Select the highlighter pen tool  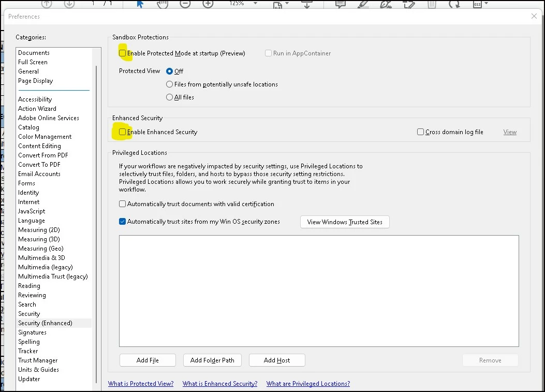[363, 4]
